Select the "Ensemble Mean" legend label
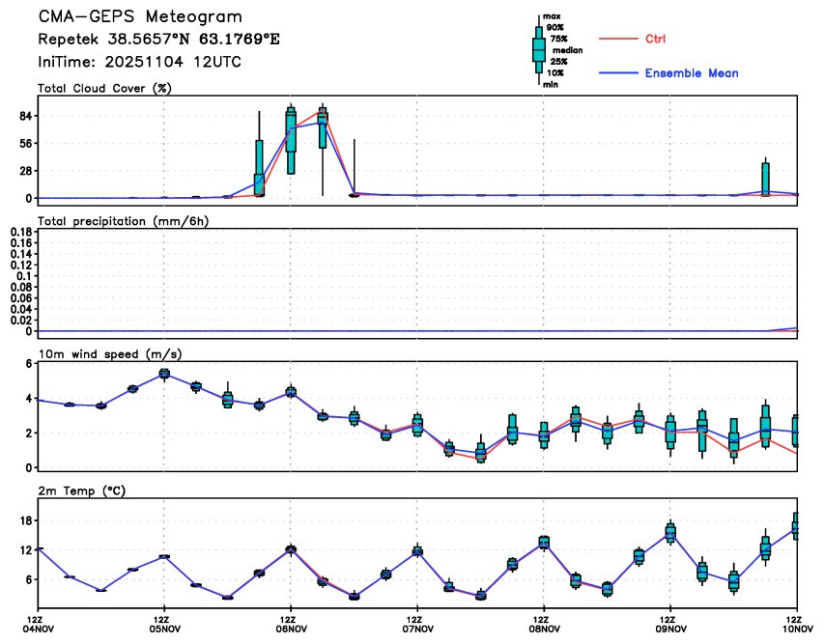The height and width of the screenshot is (644, 824). [x=691, y=73]
